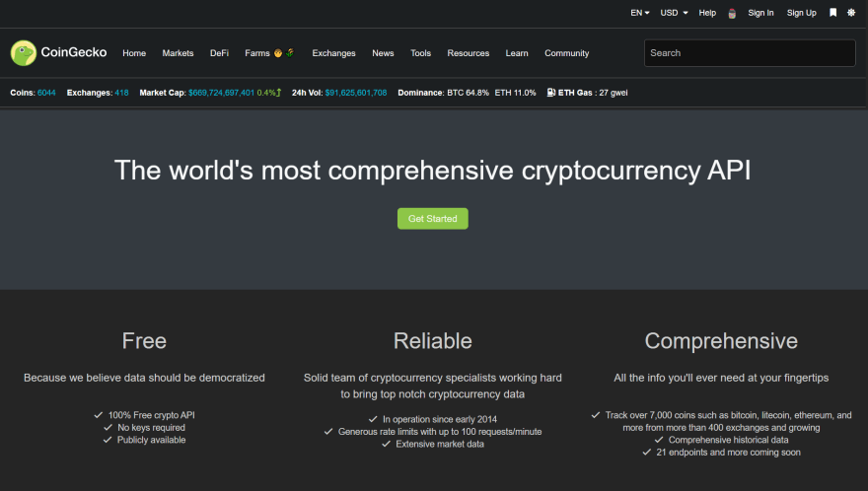Open the Exchanges menu
868x491 pixels.
333,53
